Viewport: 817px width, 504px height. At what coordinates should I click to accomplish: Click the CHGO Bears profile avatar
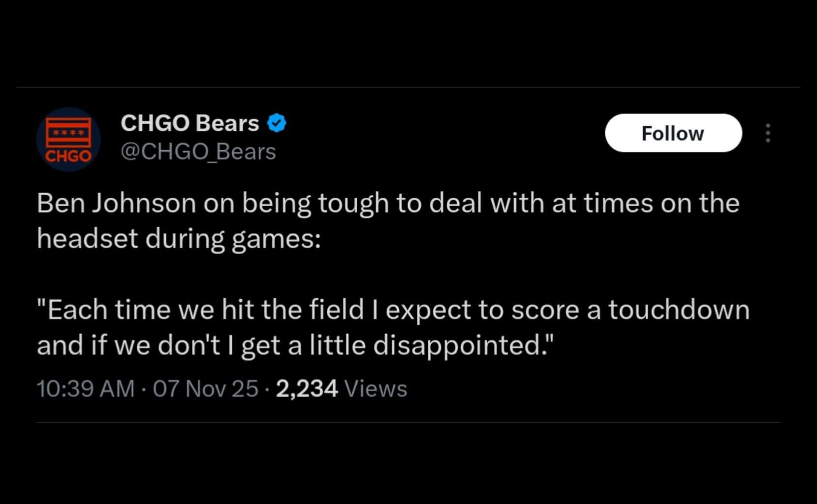pos(68,139)
